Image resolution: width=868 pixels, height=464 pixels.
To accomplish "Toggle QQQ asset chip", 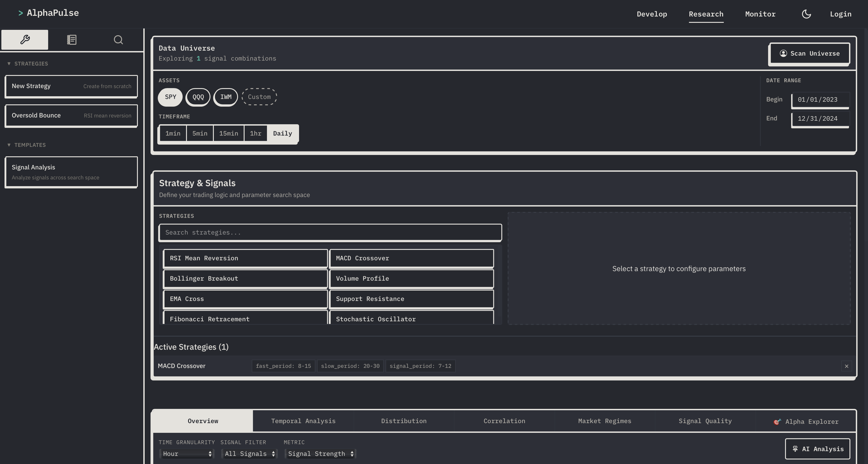I will click(198, 97).
